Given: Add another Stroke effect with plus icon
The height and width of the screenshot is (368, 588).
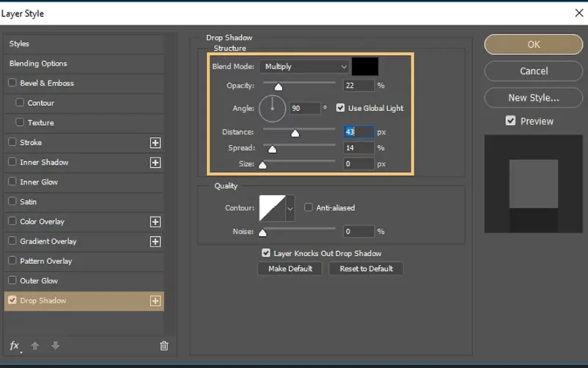Looking at the screenshot, I should coord(155,143).
